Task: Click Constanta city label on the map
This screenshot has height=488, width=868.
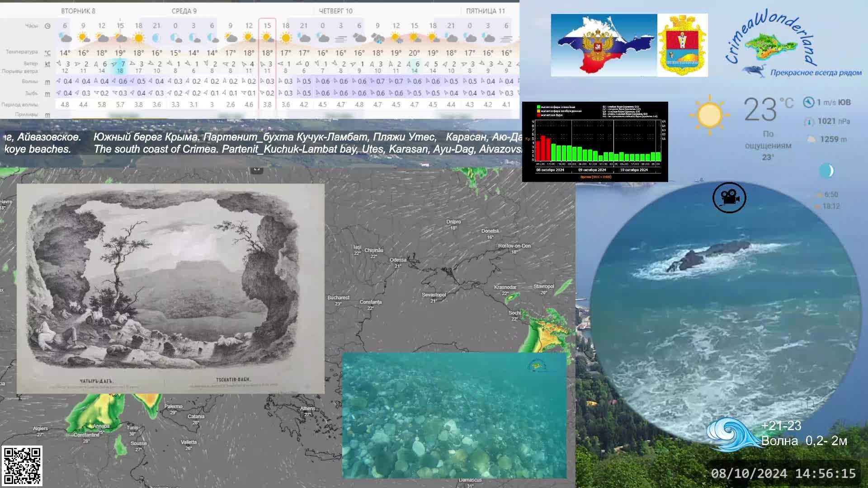Action: [371, 302]
